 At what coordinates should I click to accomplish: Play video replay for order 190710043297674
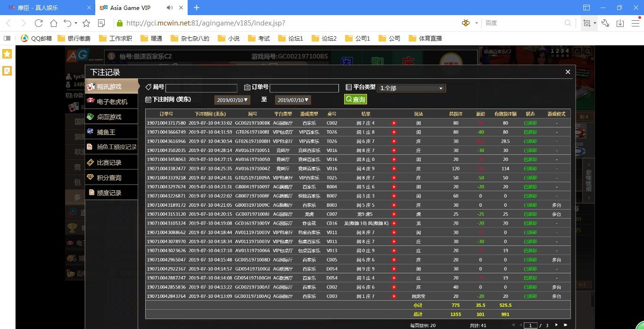tap(394, 187)
